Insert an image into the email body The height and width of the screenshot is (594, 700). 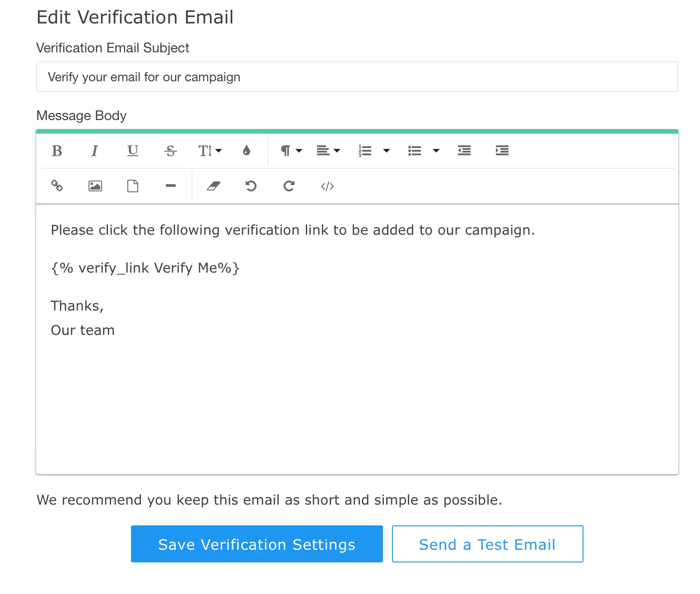point(95,186)
